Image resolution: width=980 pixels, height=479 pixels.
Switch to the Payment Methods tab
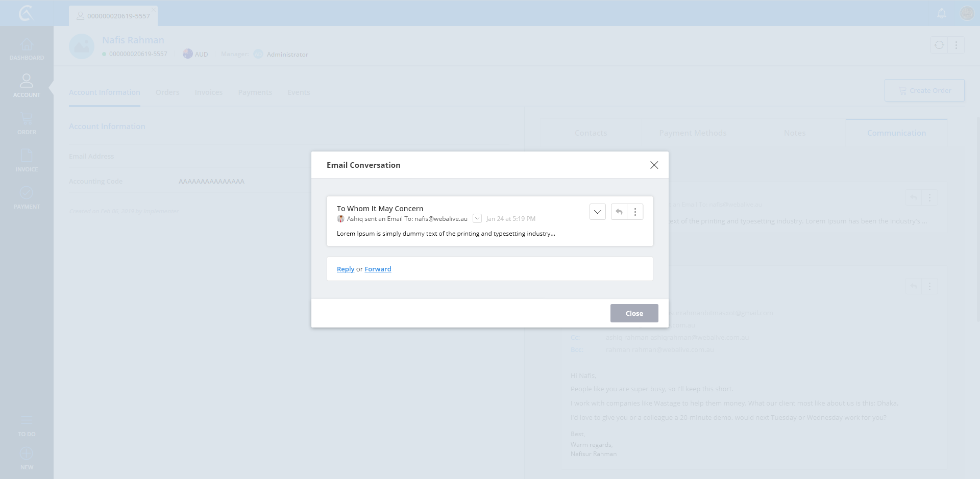click(x=692, y=133)
